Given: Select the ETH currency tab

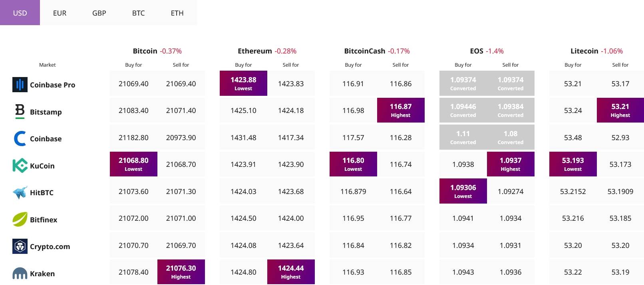Looking at the screenshot, I should click(177, 13).
